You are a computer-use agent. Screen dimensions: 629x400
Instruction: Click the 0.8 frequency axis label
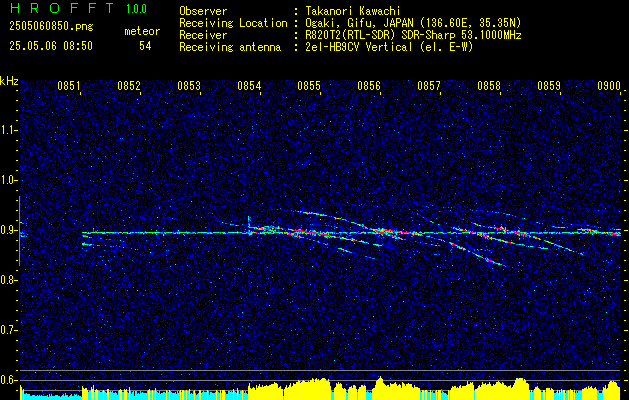[7, 280]
